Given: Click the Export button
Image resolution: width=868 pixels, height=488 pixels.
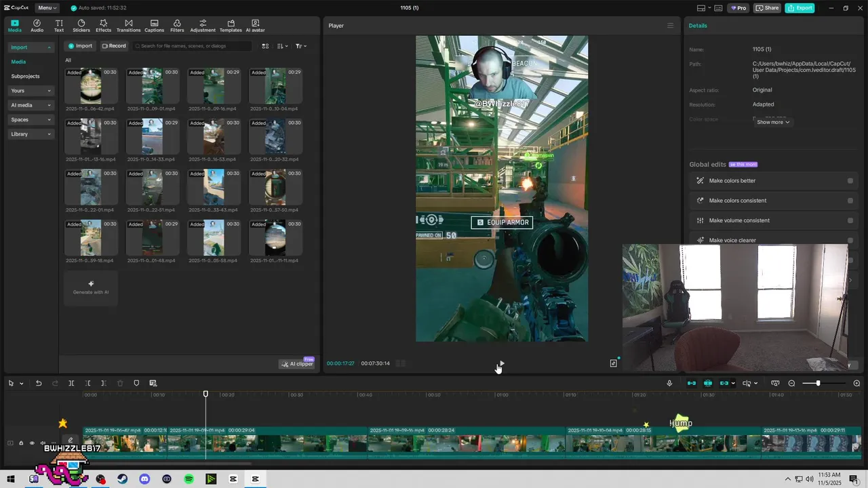Looking at the screenshot, I should pos(800,8).
